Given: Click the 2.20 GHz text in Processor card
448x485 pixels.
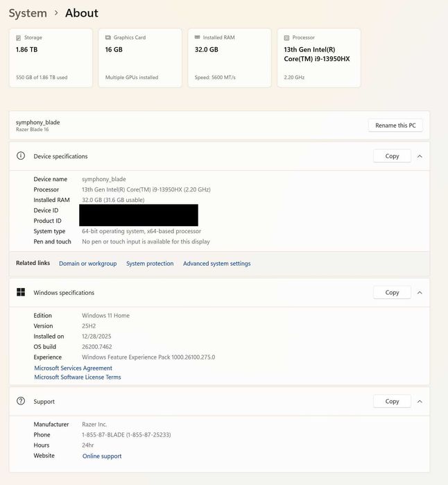Looking at the screenshot, I should tap(294, 77).
